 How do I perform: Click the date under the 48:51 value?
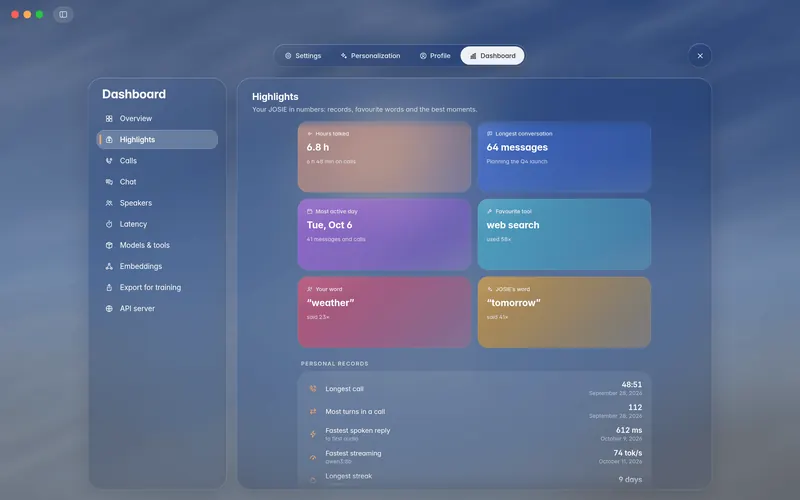click(x=615, y=393)
